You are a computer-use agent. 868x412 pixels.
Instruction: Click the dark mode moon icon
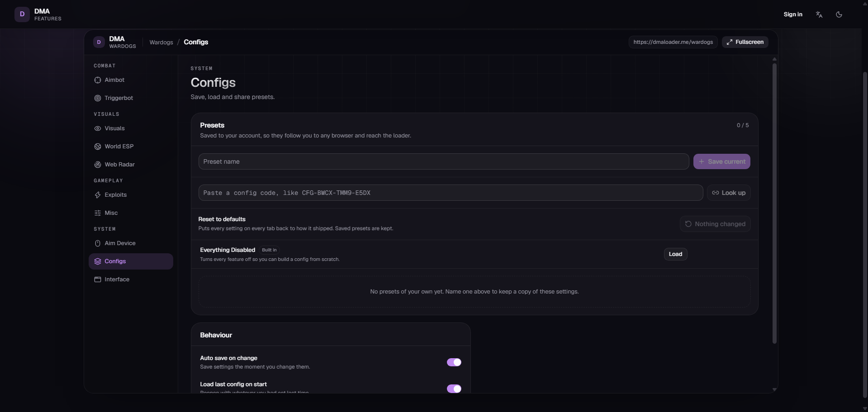click(839, 14)
